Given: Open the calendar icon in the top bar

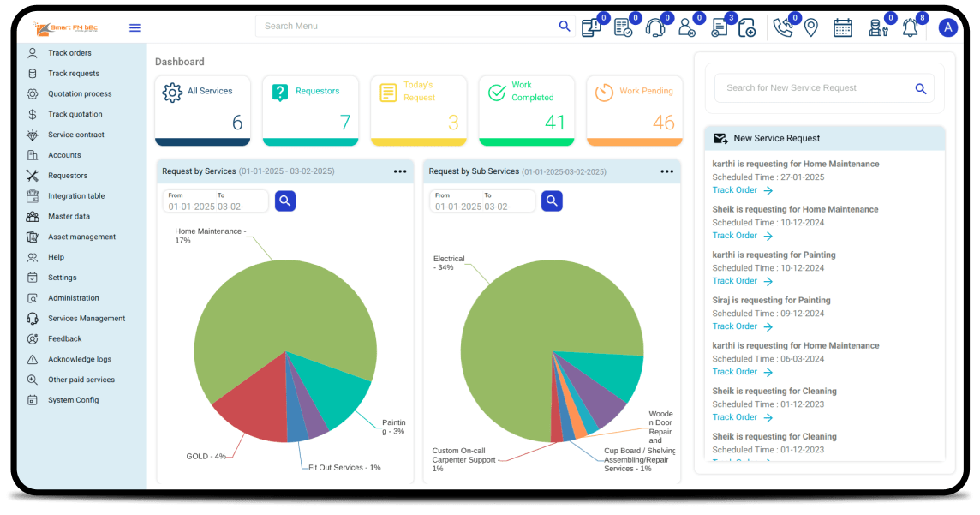Looking at the screenshot, I should pyautogui.click(x=843, y=27).
